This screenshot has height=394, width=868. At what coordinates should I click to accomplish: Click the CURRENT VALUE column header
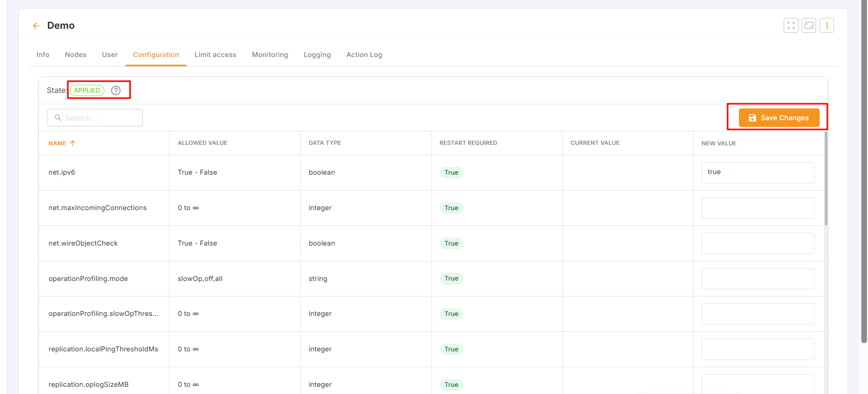click(594, 143)
